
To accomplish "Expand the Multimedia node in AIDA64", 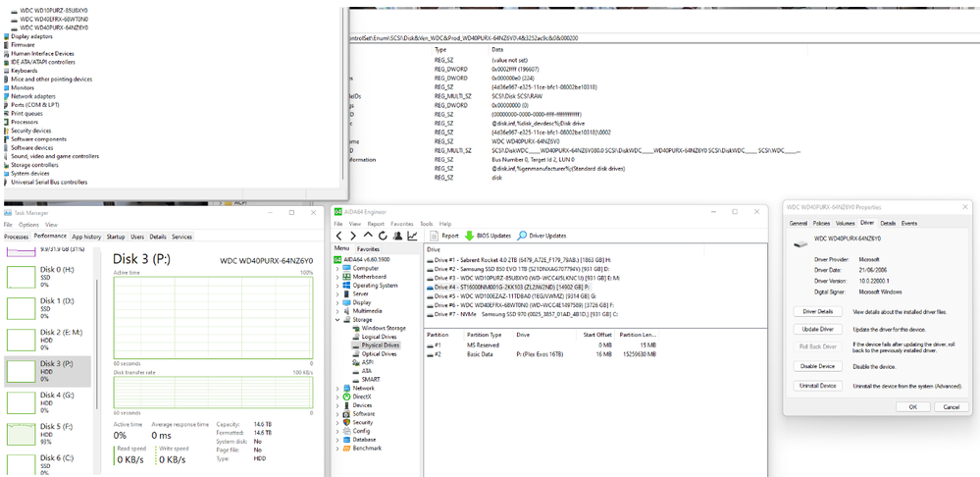I will [x=337, y=311].
